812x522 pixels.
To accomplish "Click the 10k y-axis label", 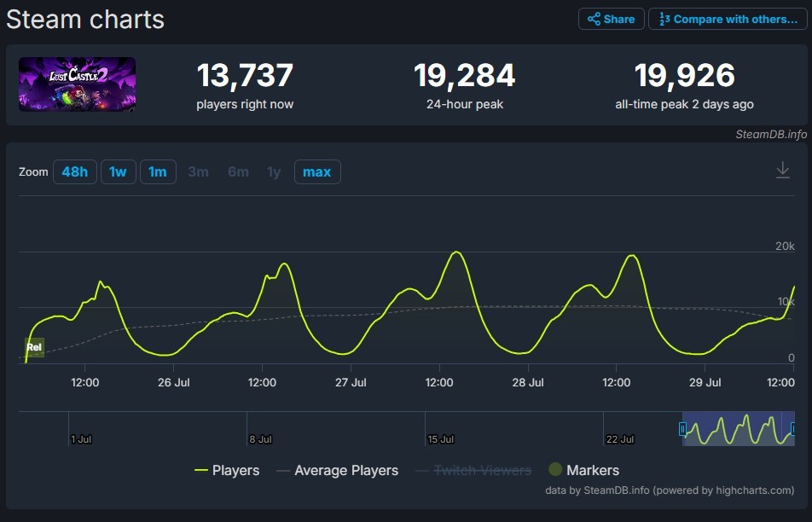I will 786,302.
